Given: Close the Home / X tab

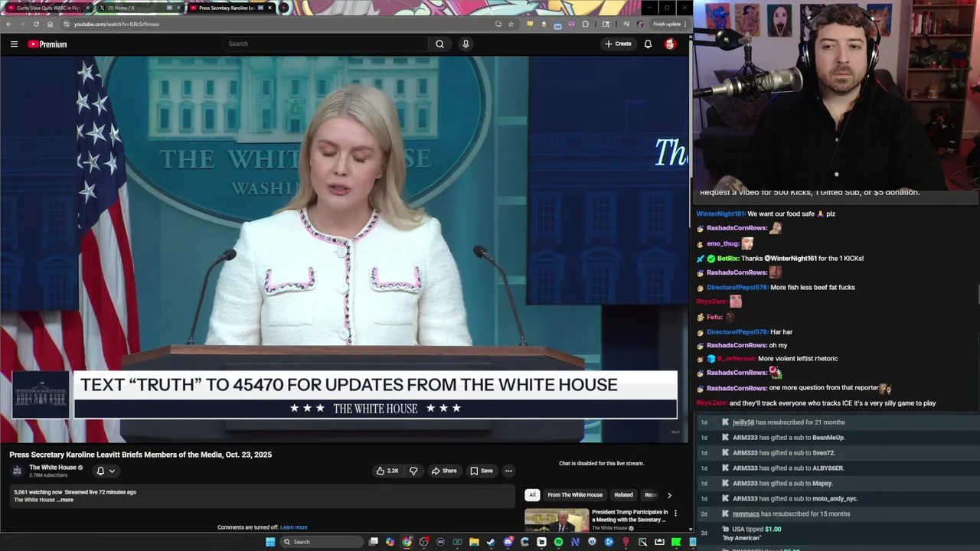Looking at the screenshot, I should (x=179, y=8).
